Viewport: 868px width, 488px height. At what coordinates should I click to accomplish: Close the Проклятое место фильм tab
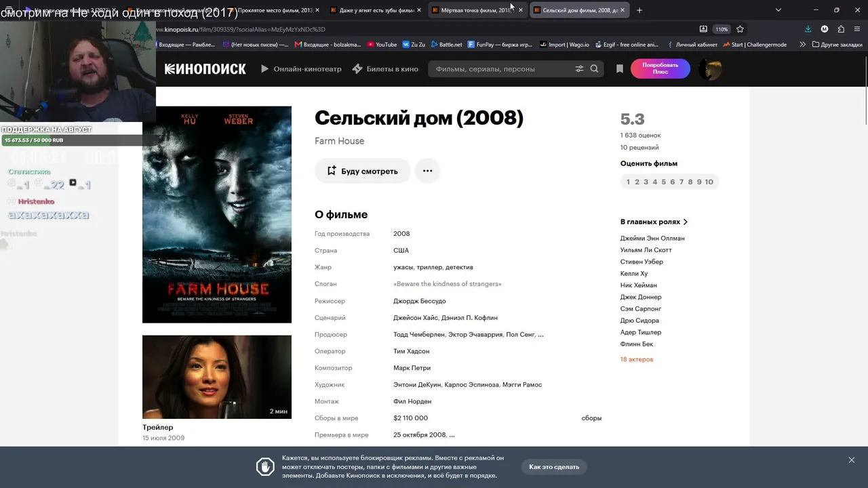(x=317, y=10)
